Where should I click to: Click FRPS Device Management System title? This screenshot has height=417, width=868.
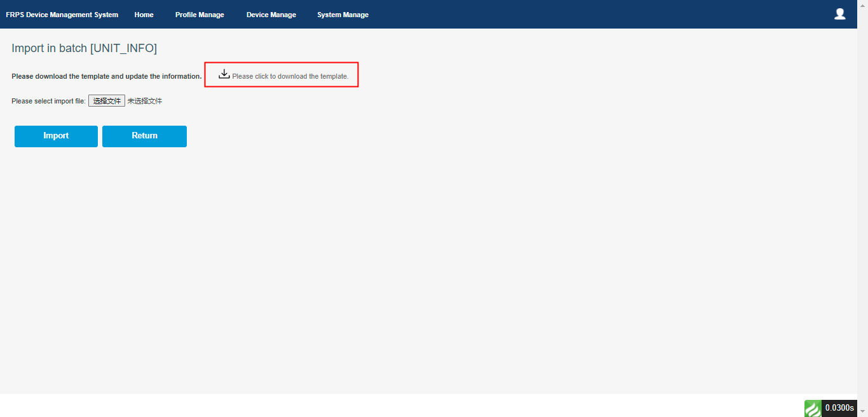[62, 15]
